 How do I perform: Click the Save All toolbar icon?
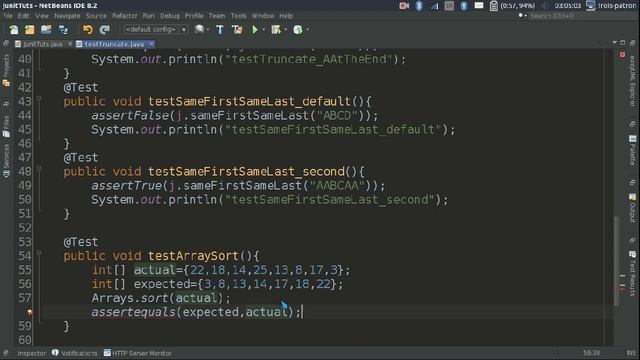click(x=63, y=29)
